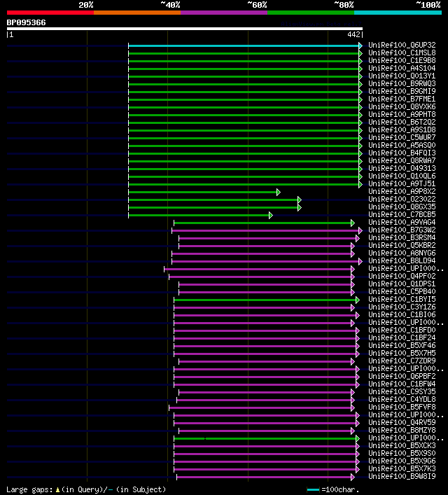Select the UniRef100_A9VAG4 label

pyautogui.click(x=402, y=222)
